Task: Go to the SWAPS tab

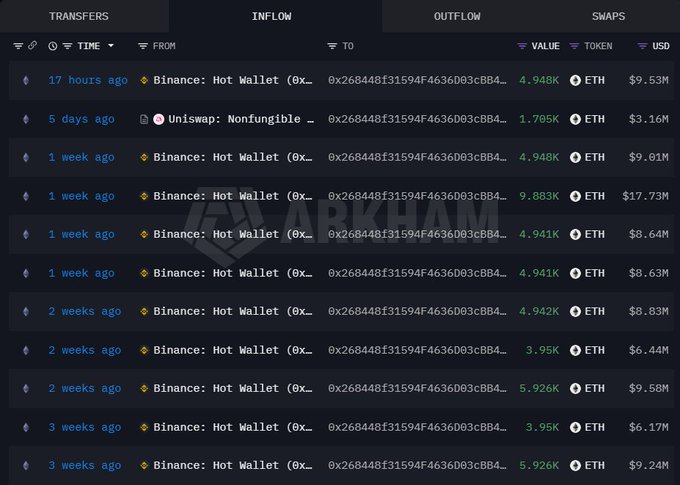Action: 608,16
